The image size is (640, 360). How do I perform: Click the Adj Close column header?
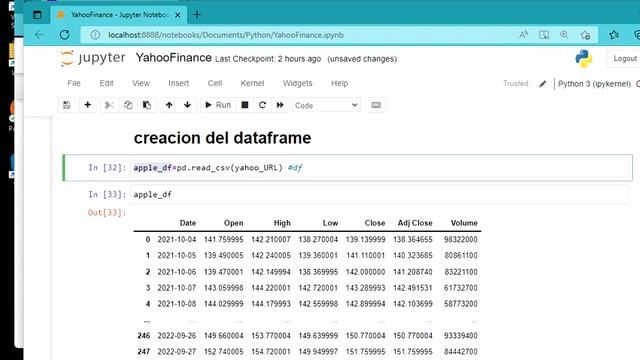click(x=415, y=223)
